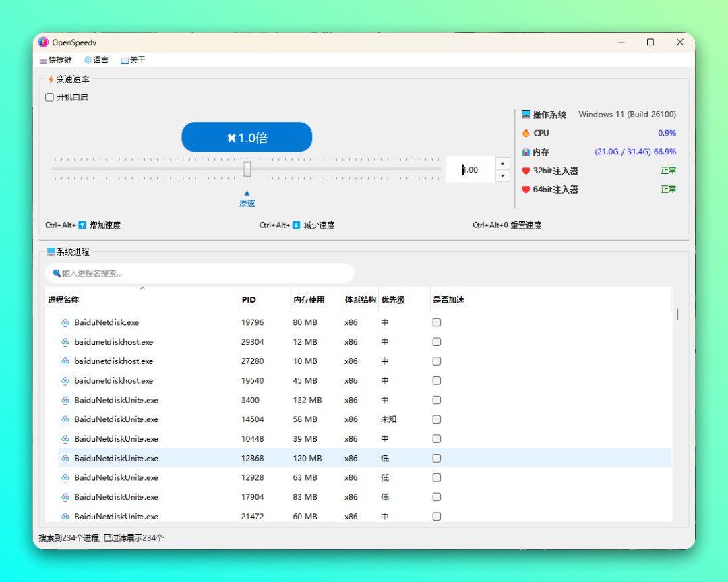Click the OpenSpeedy app logo icon
This screenshot has height=582, width=728.
(43, 42)
